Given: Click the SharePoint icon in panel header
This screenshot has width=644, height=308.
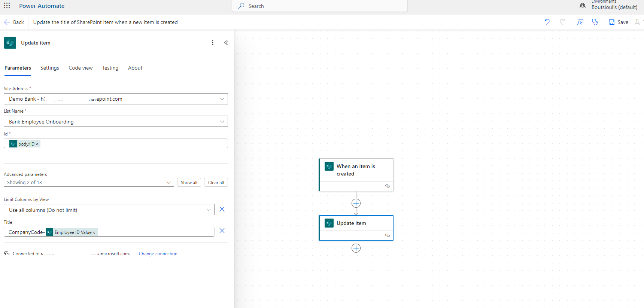Looking at the screenshot, I should pyautogui.click(x=10, y=43).
